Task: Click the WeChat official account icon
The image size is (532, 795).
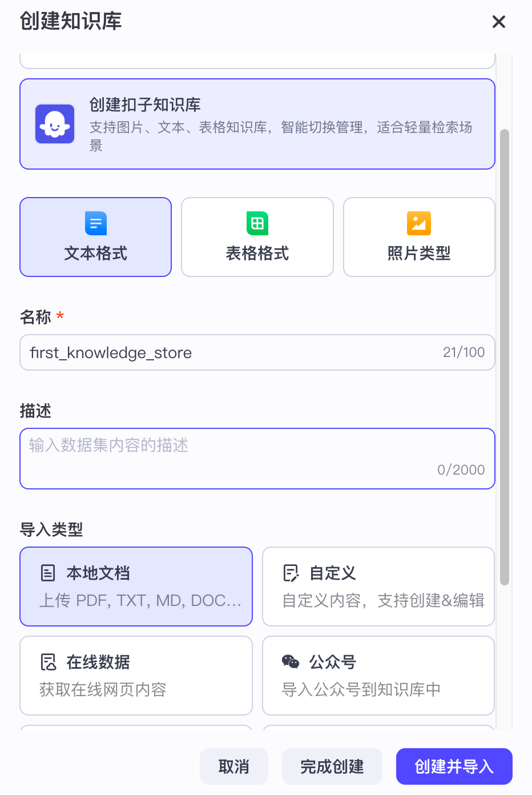Action: [x=291, y=662]
